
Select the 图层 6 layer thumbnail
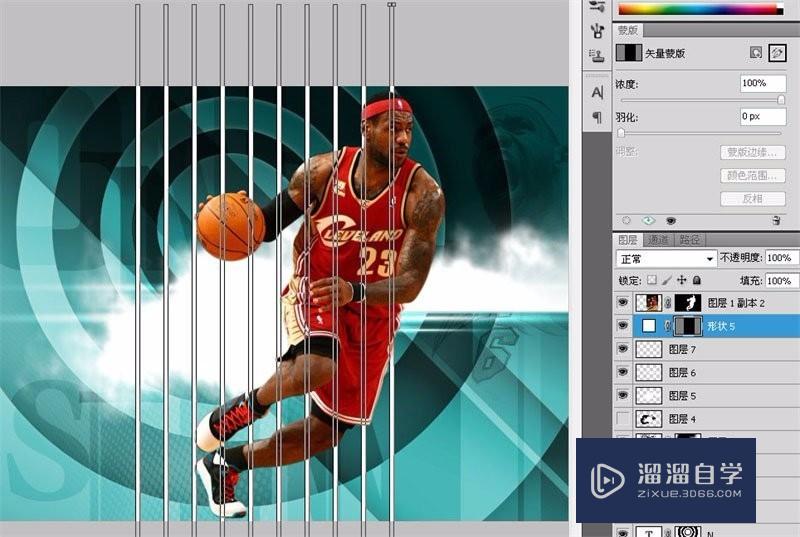(648, 372)
